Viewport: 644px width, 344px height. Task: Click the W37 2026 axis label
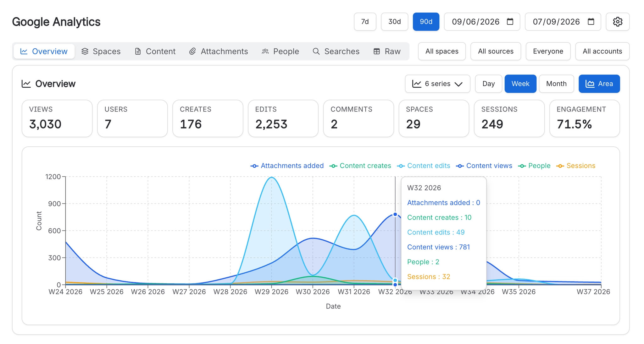593,292
